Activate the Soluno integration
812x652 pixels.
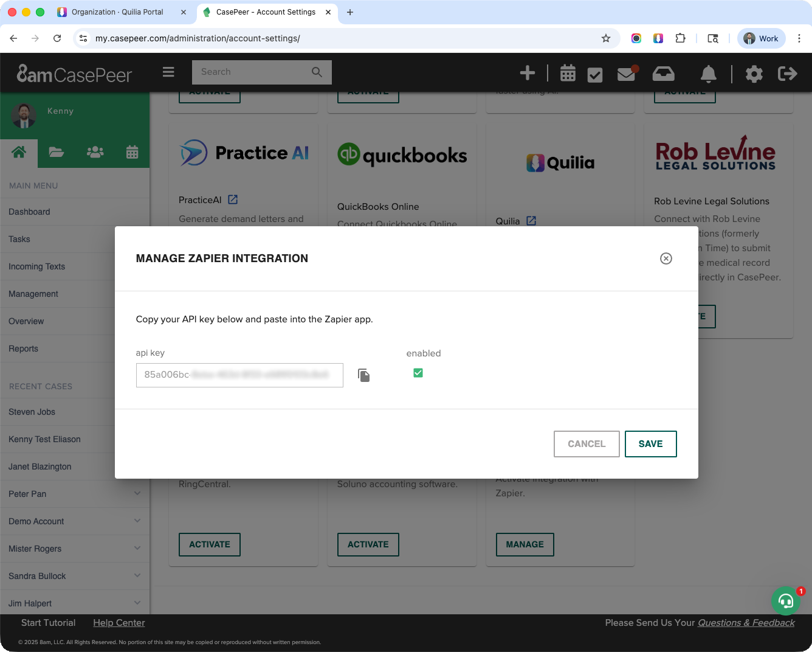368,544
